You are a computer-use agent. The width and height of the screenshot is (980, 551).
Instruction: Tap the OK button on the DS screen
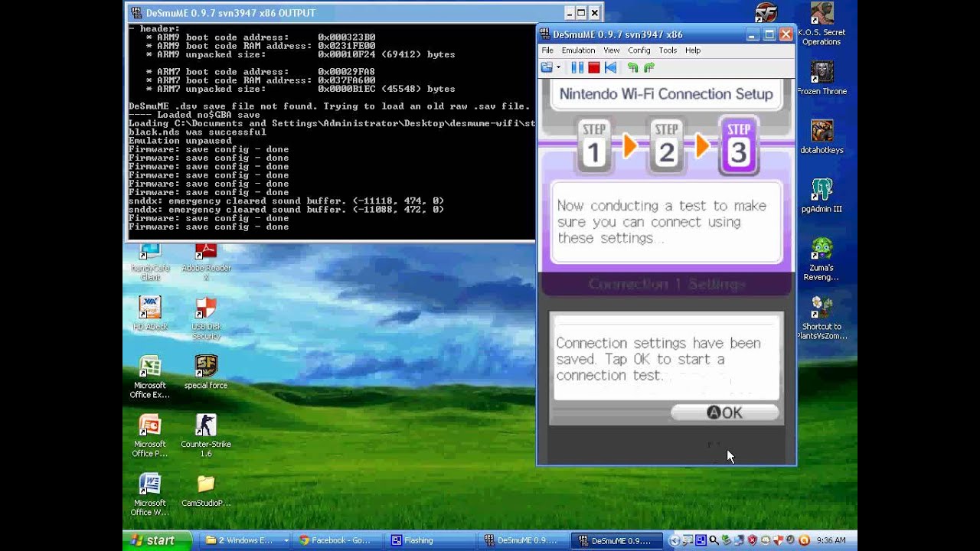(x=724, y=412)
